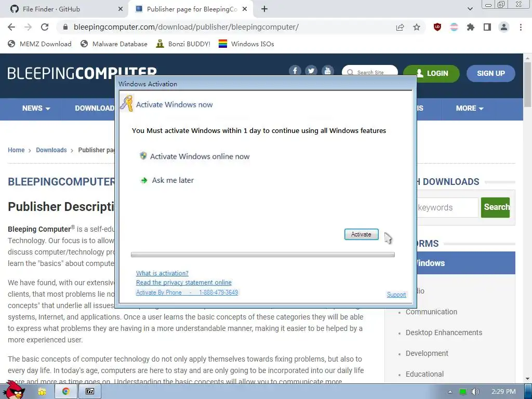Expand the MORE dropdown menu
532x399 pixels.
(470, 108)
